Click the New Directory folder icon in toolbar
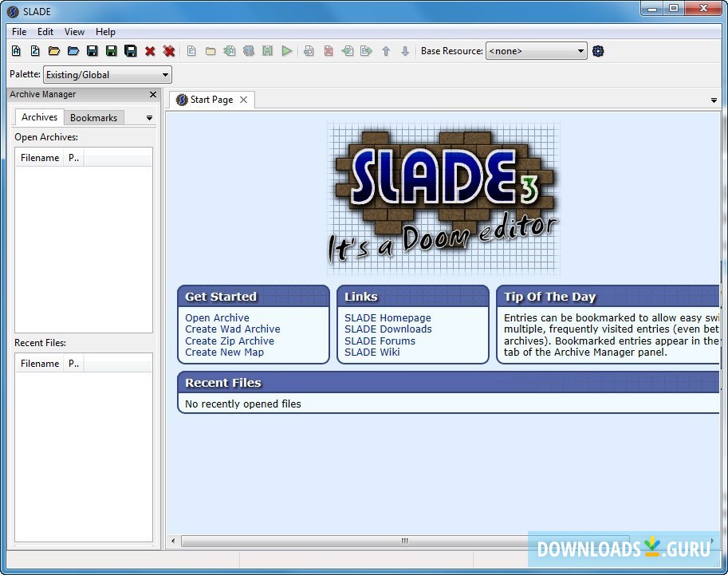This screenshot has height=575, width=728. tap(211, 51)
